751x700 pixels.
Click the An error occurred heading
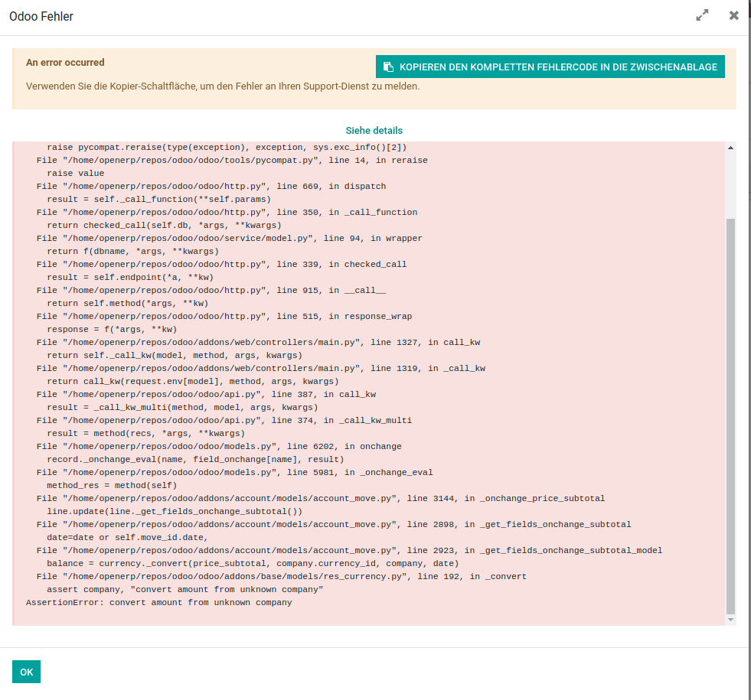(x=65, y=63)
